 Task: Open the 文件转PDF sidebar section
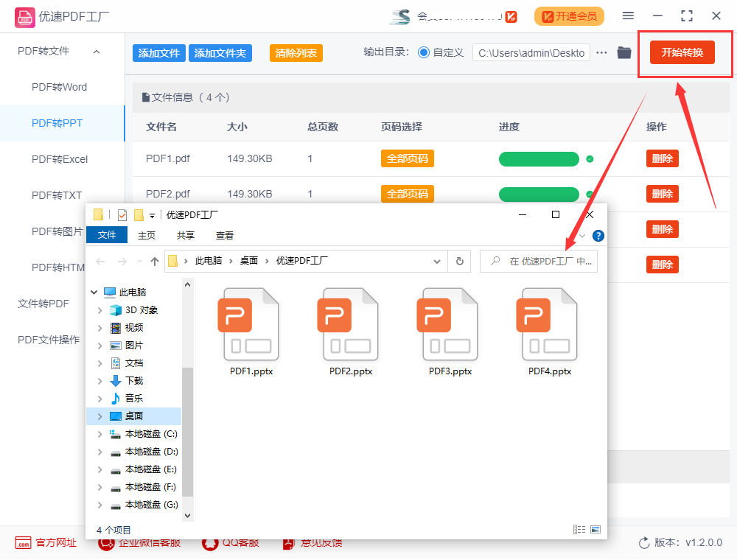point(43,304)
